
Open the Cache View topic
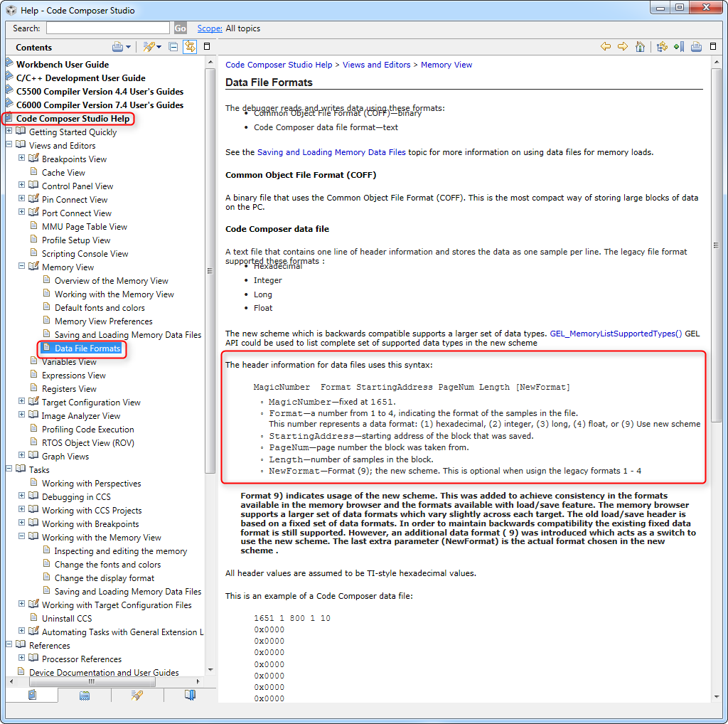point(63,173)
